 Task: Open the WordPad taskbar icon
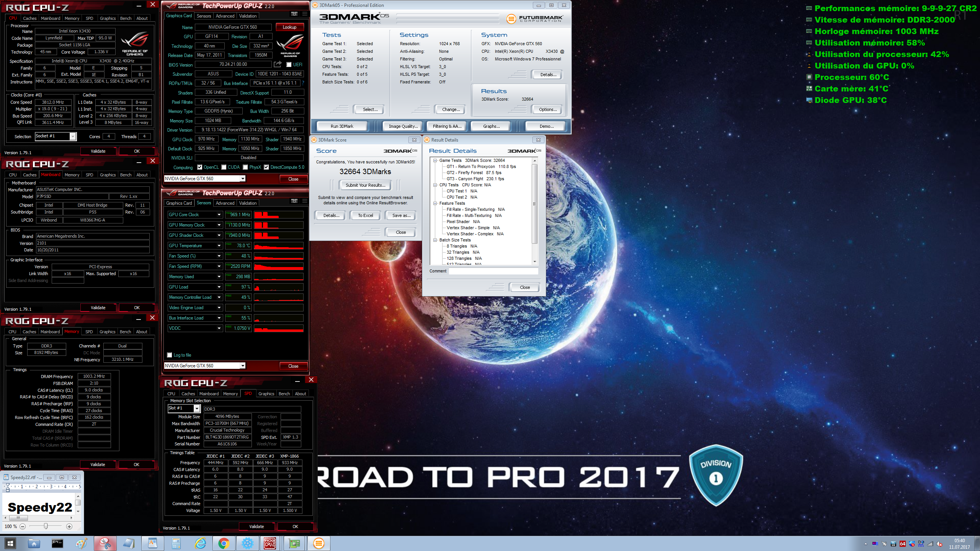point(152,543)
